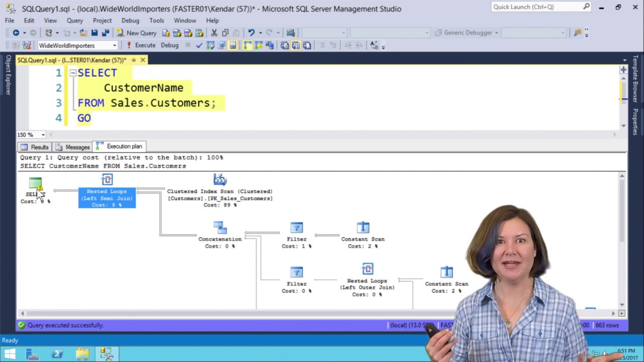Click the Copy icon
Screen dimensions: 644x362
(x=225, y=33)
